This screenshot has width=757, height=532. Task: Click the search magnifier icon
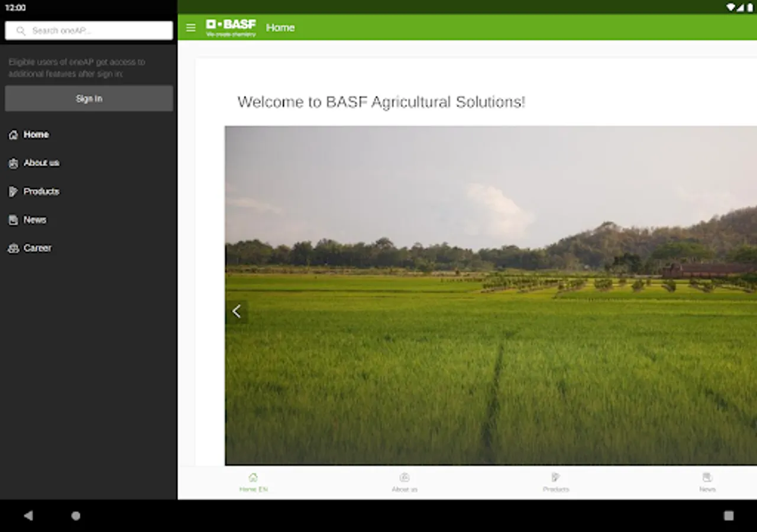(x=21, y=31)
